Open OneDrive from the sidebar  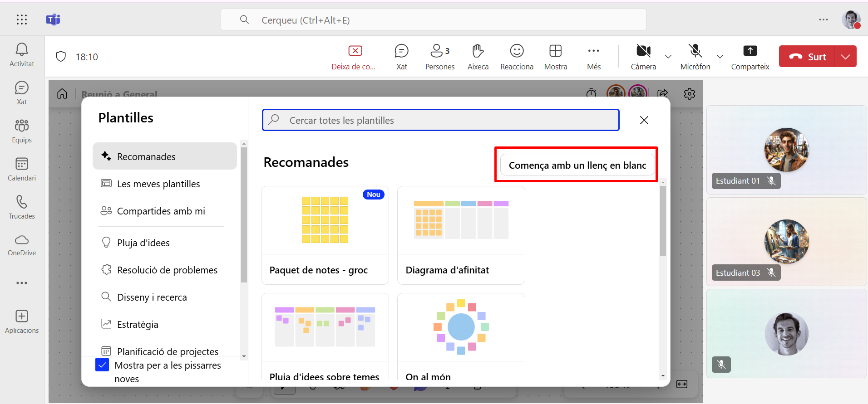point(22,245)
